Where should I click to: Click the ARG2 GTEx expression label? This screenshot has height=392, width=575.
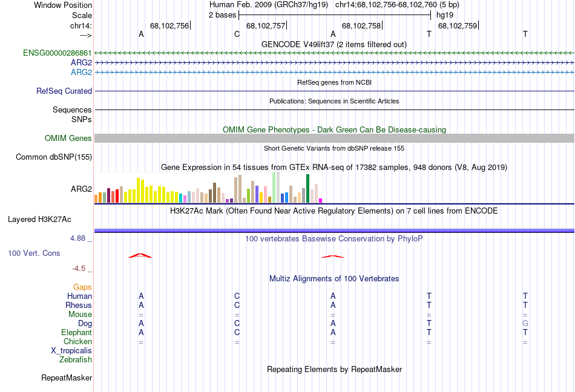coord(82,189)
